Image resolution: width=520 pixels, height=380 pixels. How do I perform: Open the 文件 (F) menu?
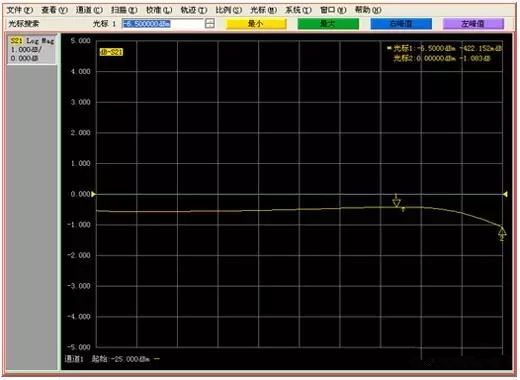[20, 10]
